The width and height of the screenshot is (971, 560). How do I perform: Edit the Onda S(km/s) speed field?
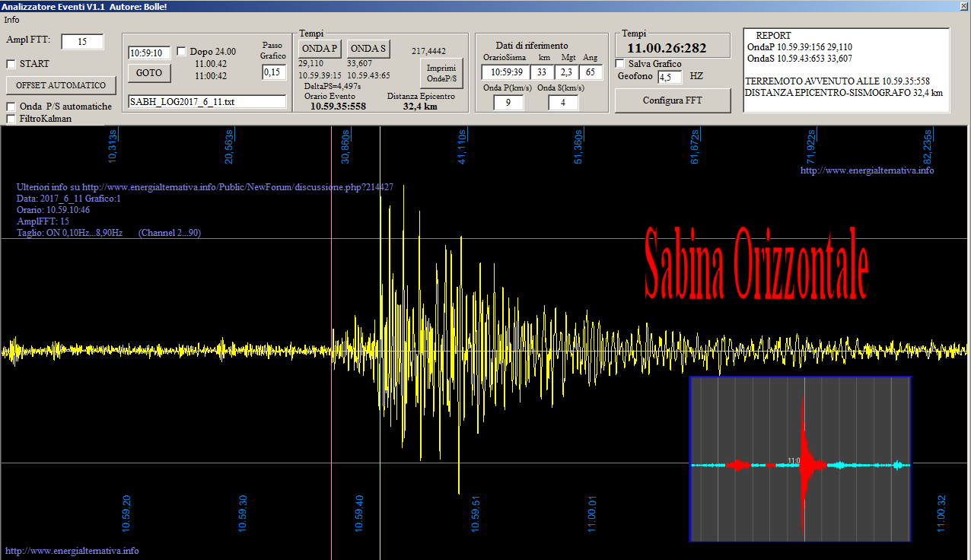563,102
